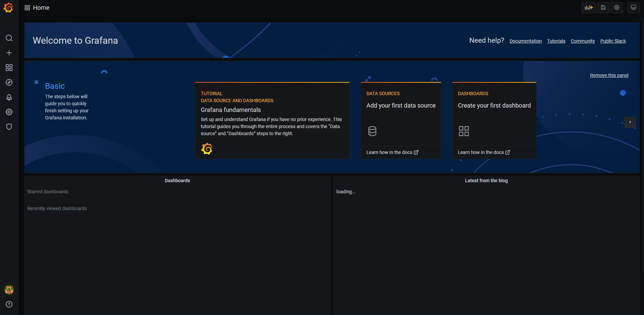Image resolution: width=644 pixels, height=315 pixels.
Task: Open the Community link
Action: 583,41
